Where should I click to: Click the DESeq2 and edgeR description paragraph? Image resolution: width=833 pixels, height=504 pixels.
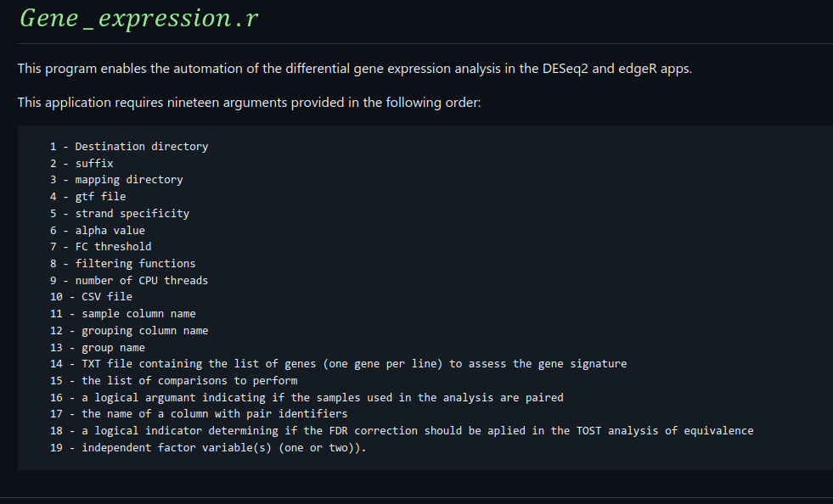tap(355, 69)
